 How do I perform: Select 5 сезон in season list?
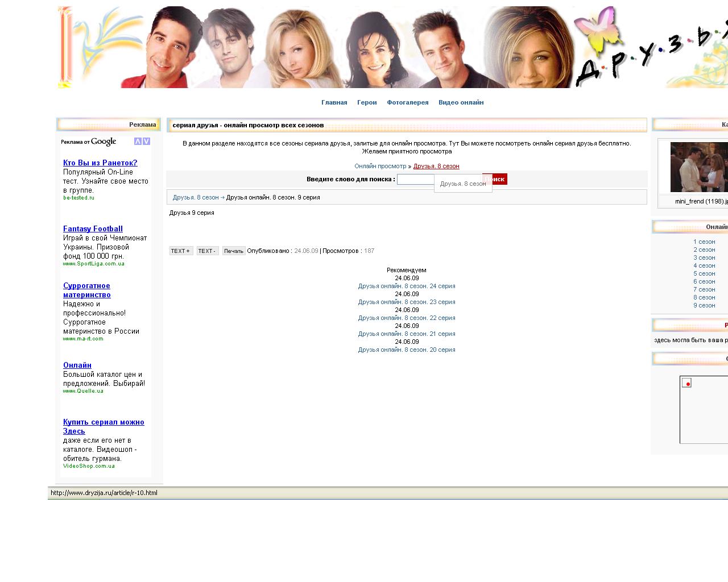tap(704, 273)
